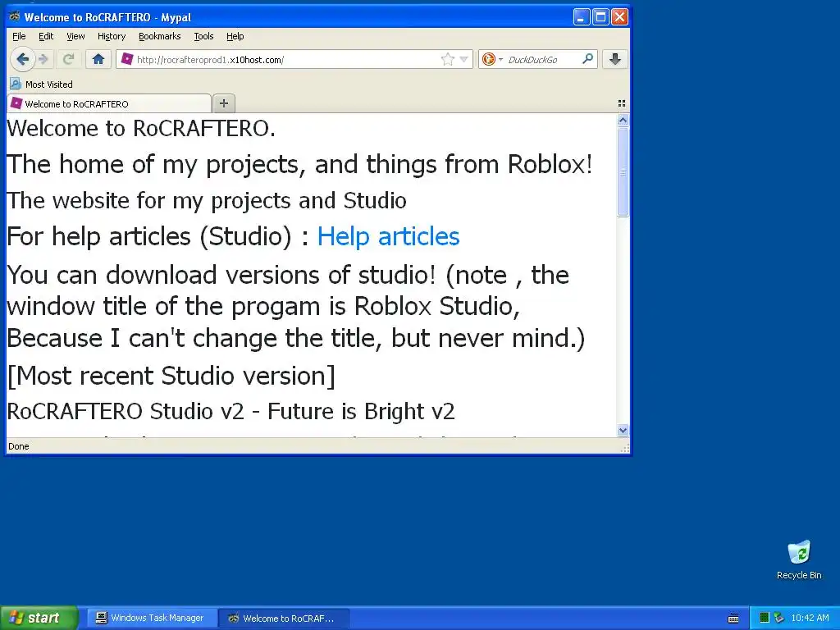840x630 pixels.
Task: Open the Downloads arrow button
Action: click(x=615, y=59)
